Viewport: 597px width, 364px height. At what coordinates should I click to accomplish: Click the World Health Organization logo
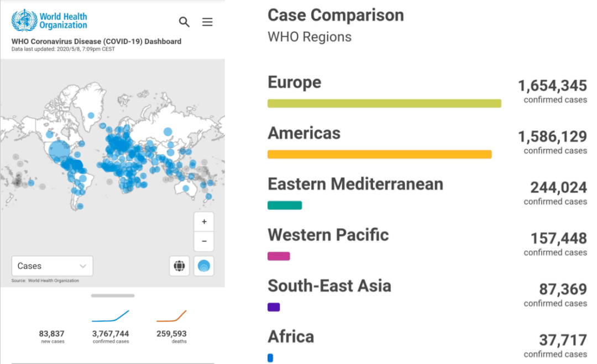click(x=50, y=20)
